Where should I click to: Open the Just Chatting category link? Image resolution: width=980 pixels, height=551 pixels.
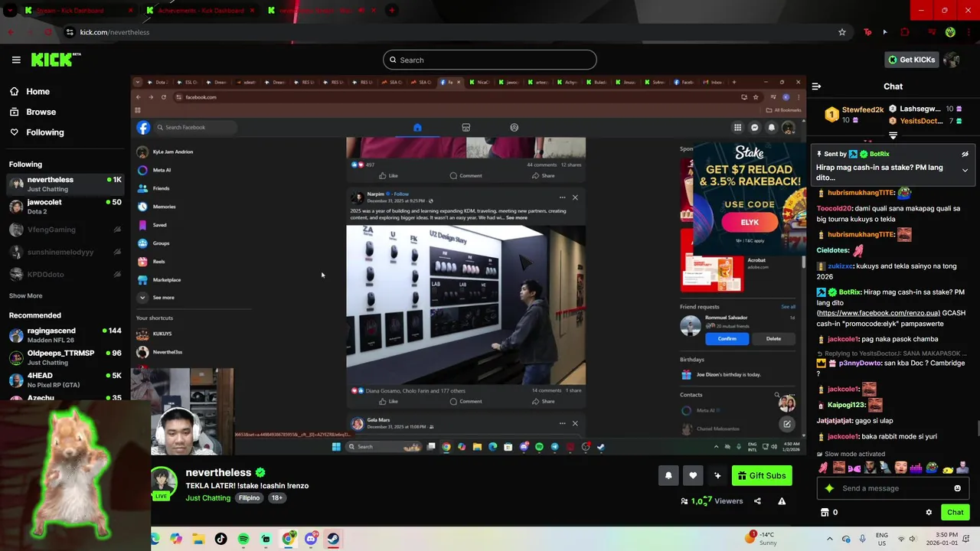coord(207,498)
